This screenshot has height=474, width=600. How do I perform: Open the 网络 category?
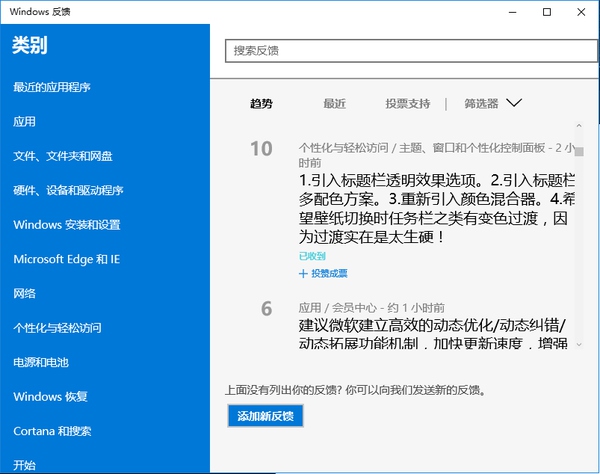pyautogui.click(x=24, y=294)
